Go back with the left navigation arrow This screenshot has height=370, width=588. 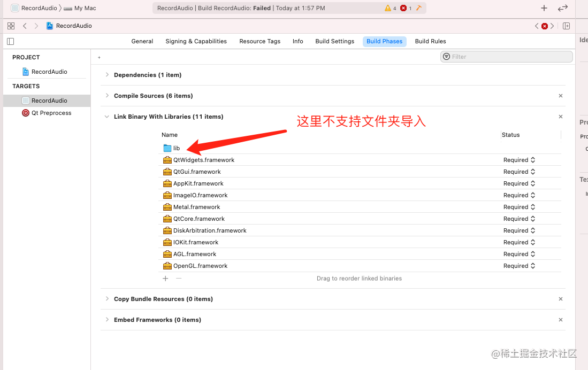(x=25, y=26)
